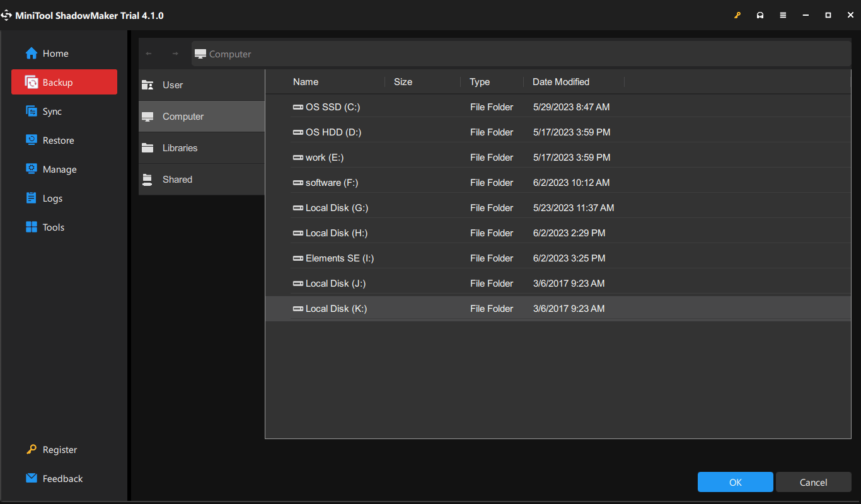Dismiss the dialog with Cancel
The height and width of the screenshot is (504, 861).
point(813,482)
